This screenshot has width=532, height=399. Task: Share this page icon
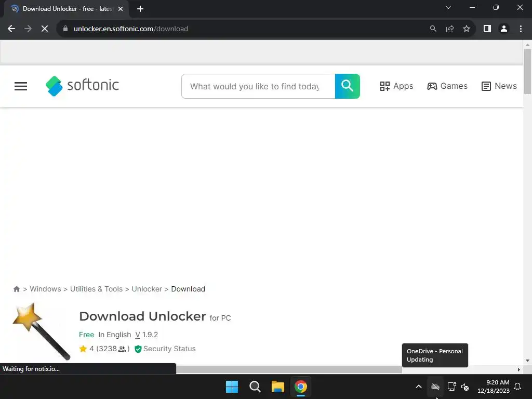pyautogui.click(x=450, y=29)
